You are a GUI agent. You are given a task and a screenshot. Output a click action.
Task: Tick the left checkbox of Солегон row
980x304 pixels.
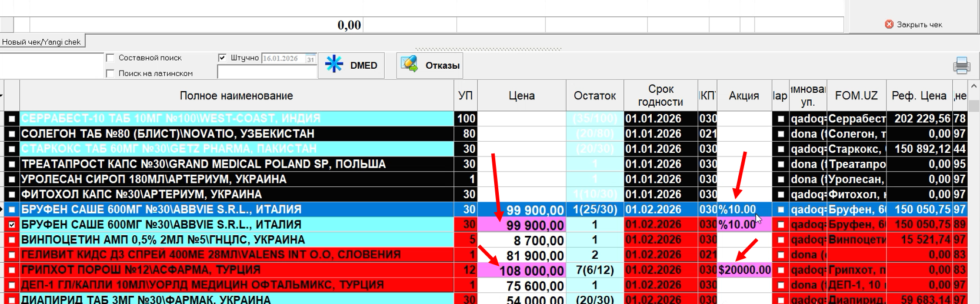(x=12, y=134)
